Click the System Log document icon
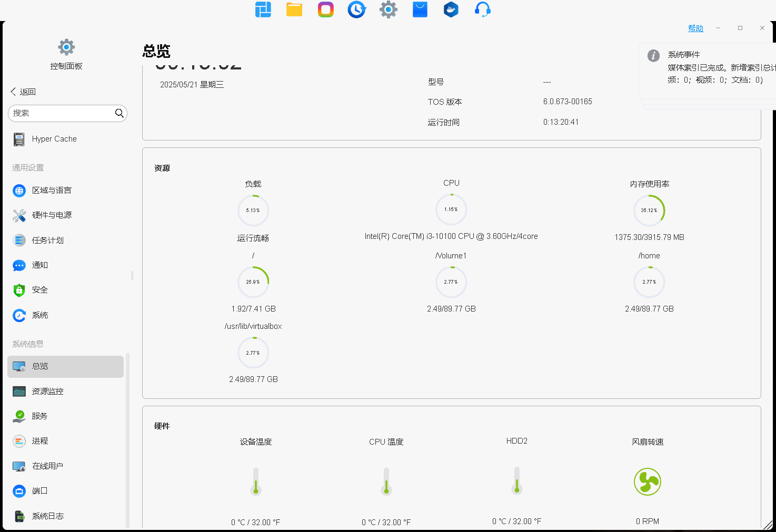Screen dimensions: 776x532 [x=19, y=516]
